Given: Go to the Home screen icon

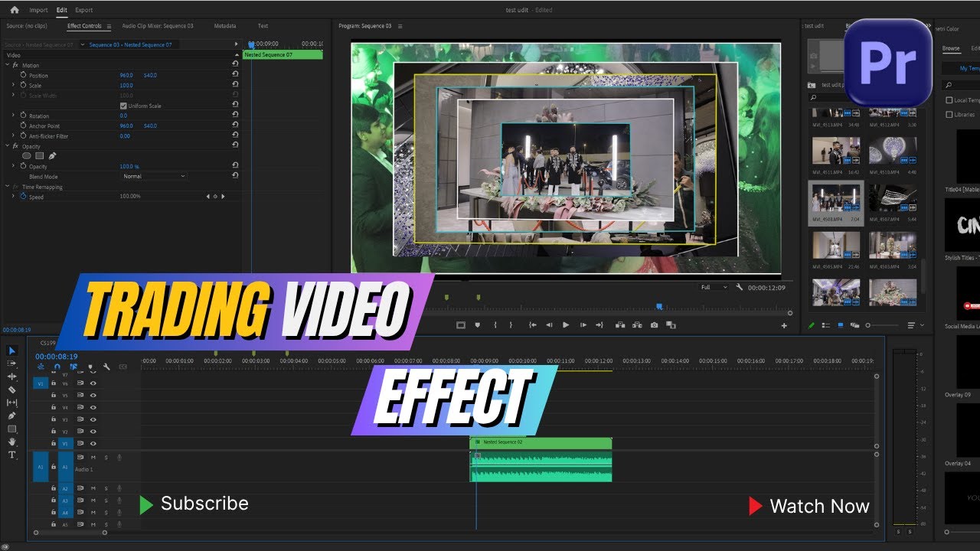Looking at the screenshot, I should (14, 10).
